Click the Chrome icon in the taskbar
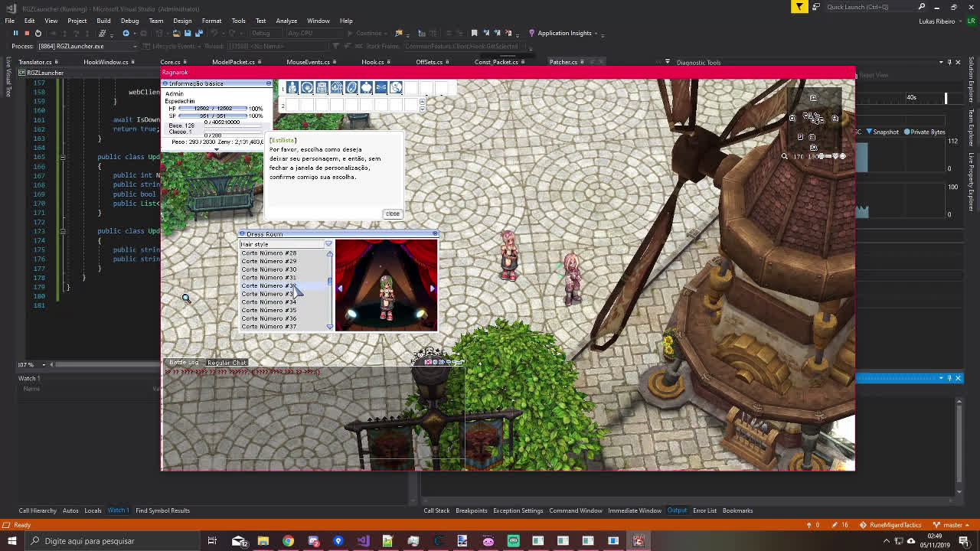 click(x=288, y=541)
